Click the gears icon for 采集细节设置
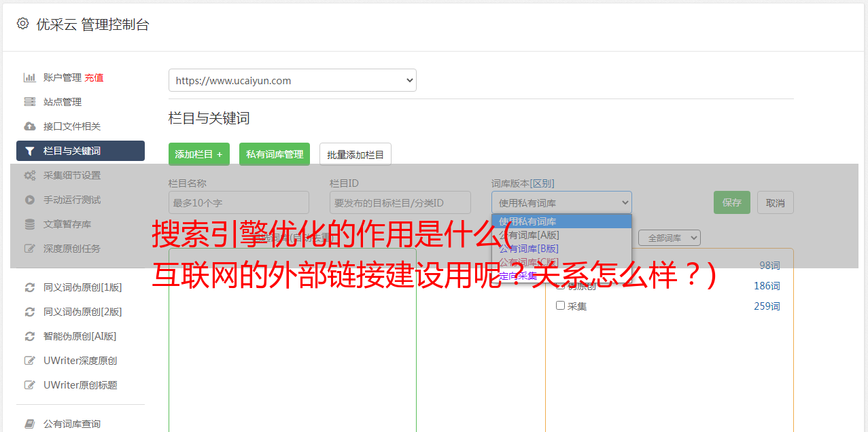Image resolution: width=868 pixels, height=432 pixels. pyautogui.click(x=30, y=175)
